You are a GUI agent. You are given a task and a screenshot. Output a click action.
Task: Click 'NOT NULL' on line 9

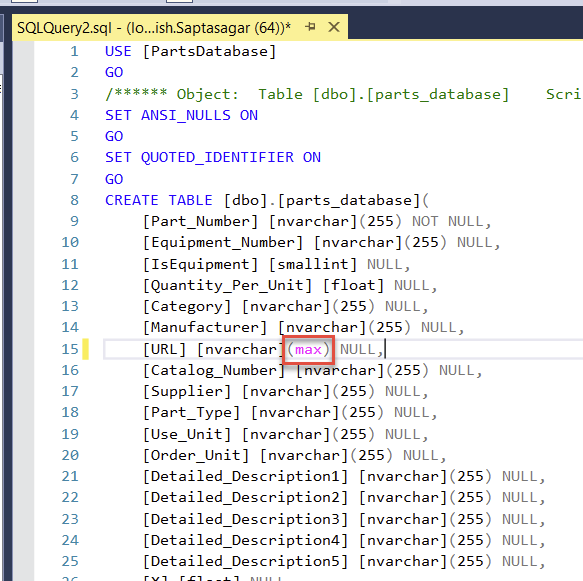click(x=447, y=222)
